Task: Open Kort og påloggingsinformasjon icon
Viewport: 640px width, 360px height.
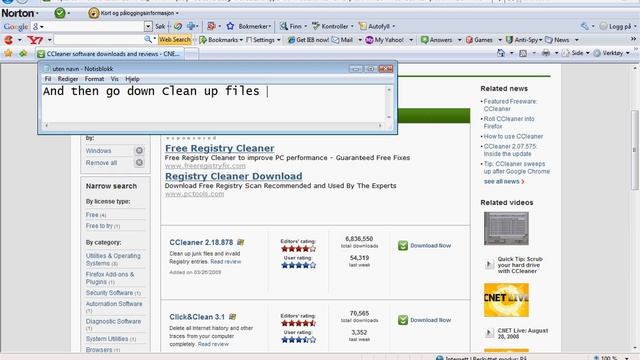Action: [x=93, y=13]
